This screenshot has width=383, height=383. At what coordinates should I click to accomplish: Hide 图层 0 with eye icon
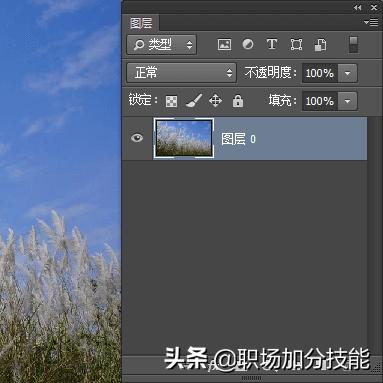click(137, 138)
